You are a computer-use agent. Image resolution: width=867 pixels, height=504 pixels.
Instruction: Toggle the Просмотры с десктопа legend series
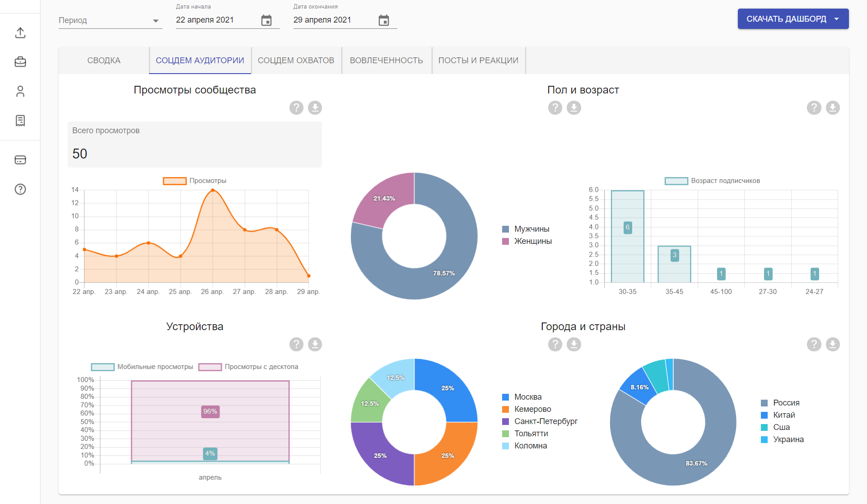click(x=248, y=367)
